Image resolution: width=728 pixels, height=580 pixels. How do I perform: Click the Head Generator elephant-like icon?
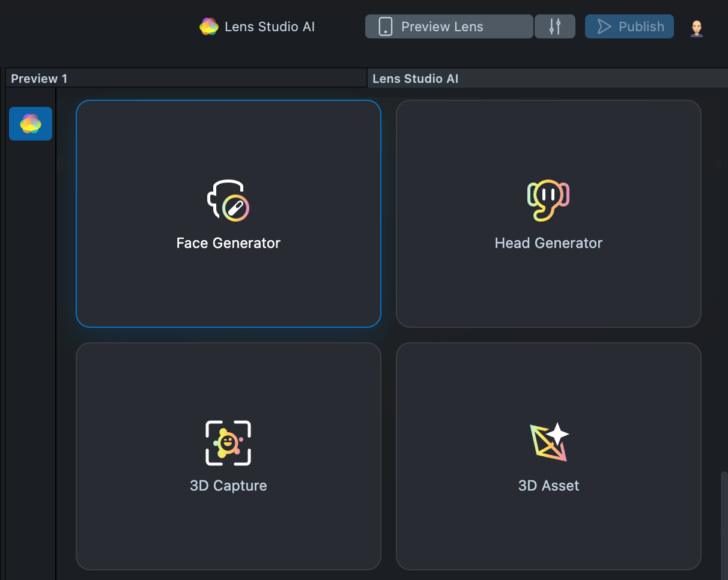pos(548,201)
